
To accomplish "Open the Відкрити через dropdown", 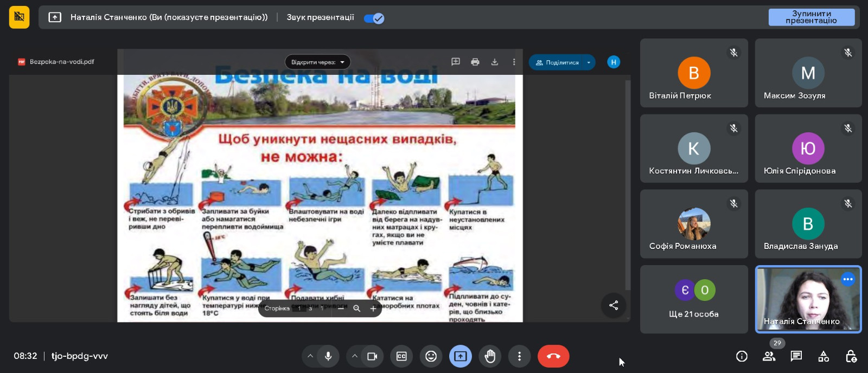I will (x=318, y=62).
